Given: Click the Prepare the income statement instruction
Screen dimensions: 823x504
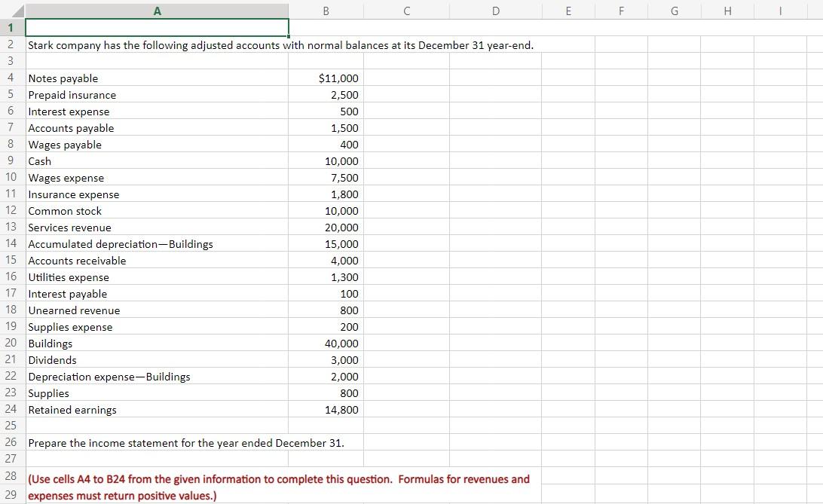Looking at the screenshot, I should click(x=186, y=443).
